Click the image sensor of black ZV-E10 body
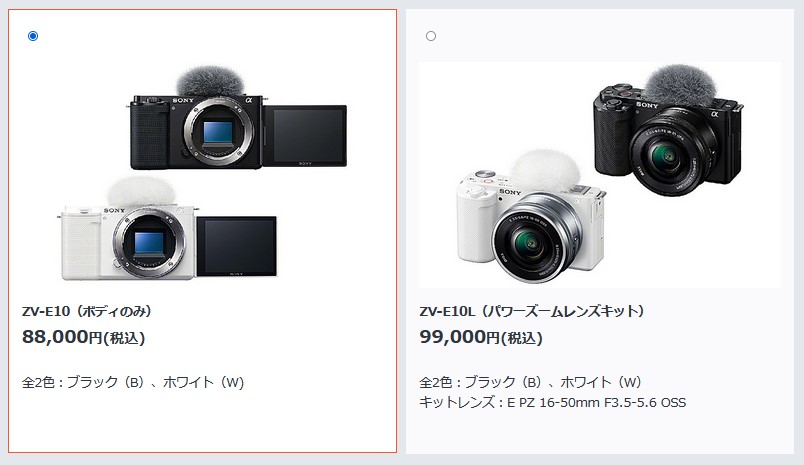The height and width of the screenshot is (465, 804). (x=219, y=132)
